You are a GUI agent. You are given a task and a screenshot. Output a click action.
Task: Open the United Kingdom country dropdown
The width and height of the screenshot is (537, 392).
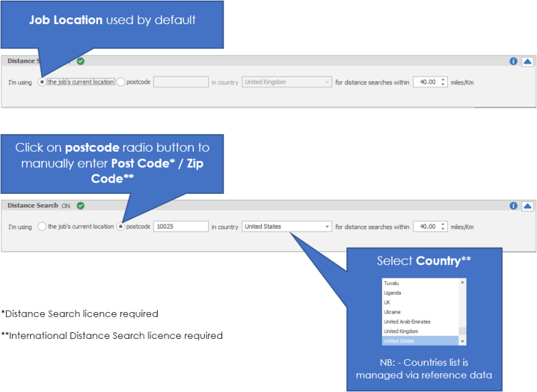(x=287, y=82)
